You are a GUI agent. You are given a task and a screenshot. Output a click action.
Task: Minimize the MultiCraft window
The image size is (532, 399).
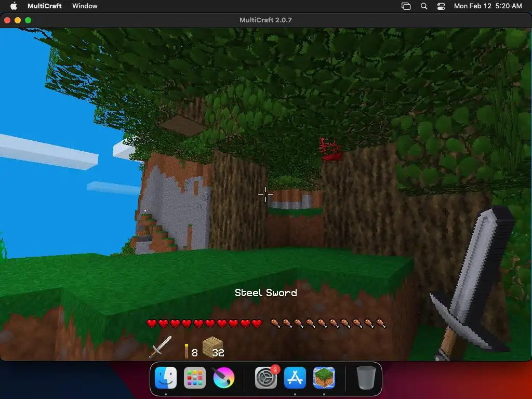pyautogui.click(x=18, y=20)
